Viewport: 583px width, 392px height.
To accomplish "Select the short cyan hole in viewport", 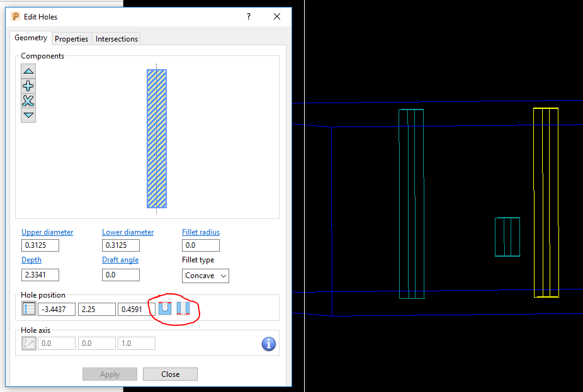I will (x=507, y=237).
